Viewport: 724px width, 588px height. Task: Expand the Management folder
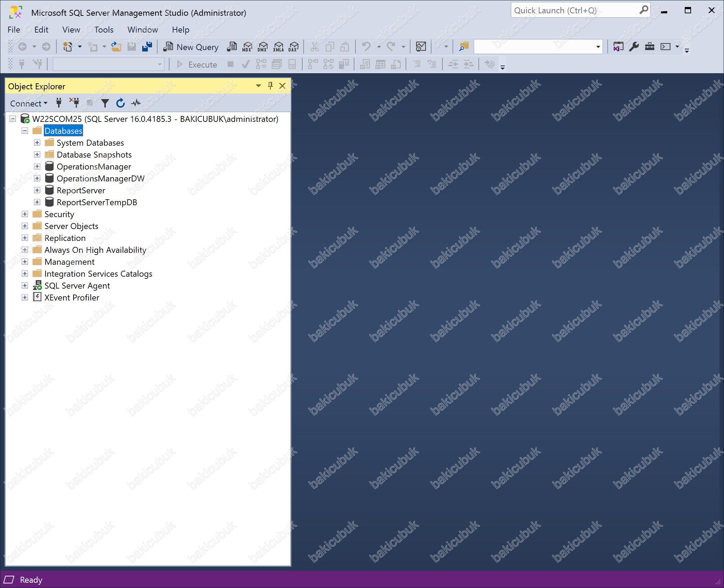pos(25,262)
